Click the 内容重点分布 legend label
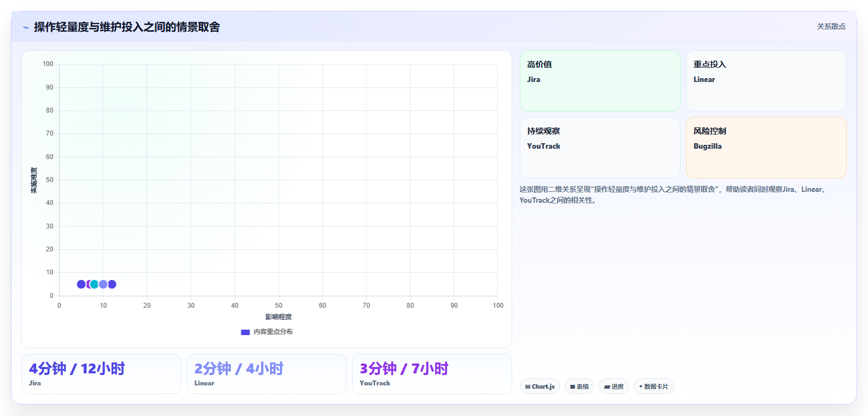The image size is (868, 416). coord(273,332)
